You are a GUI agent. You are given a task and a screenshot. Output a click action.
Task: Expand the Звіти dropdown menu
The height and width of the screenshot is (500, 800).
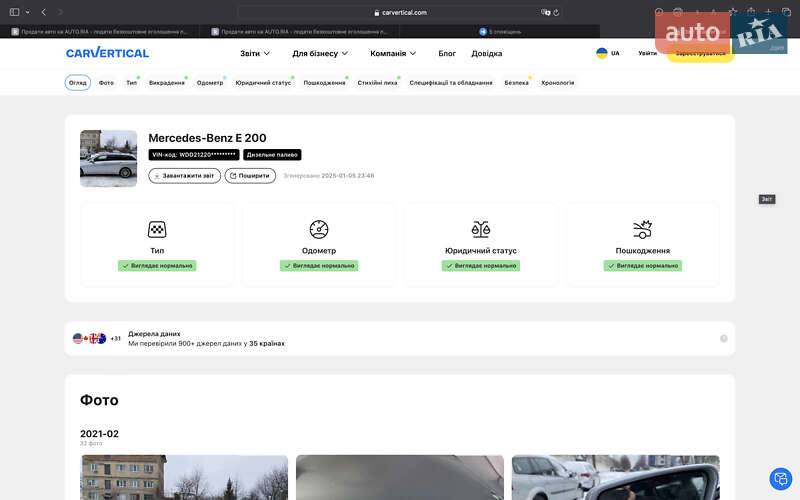[x=255, y=53]
